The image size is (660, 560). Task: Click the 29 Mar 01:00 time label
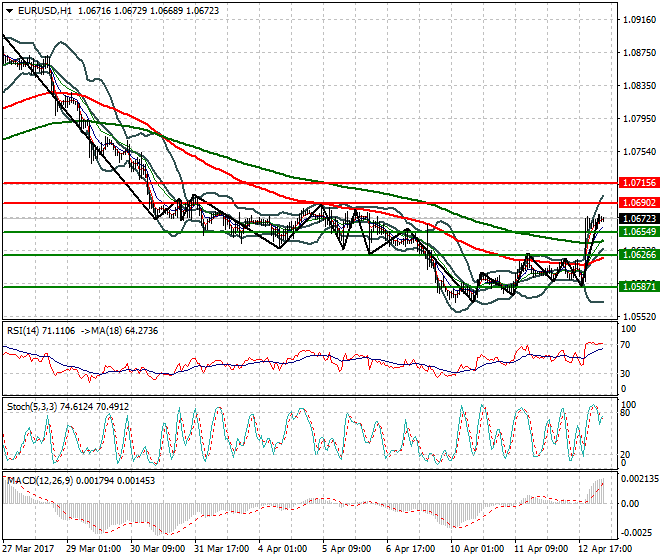[93, 549]
